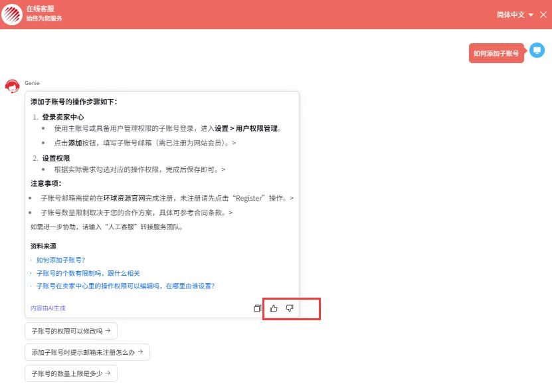Click the text 添加子账号的操作步骤如下
Screen dimensions: 552x392
pyautogui.click(x=74, y=102)
